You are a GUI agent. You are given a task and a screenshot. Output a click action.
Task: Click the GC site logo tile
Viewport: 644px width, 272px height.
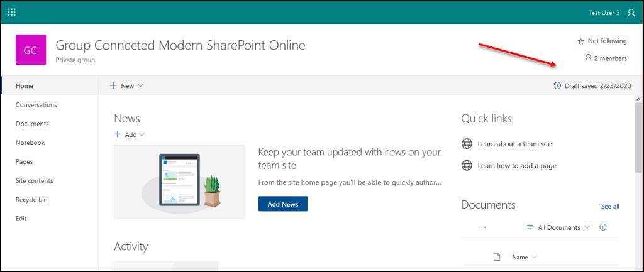pos(30,50)
